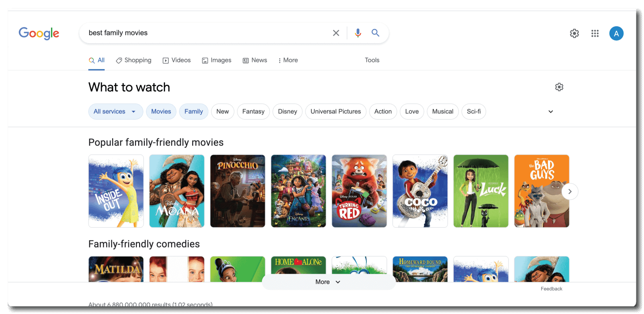Enable the Fantasy filter chip
This screenshot has height=314, width=644.
(x=254, y=112)
